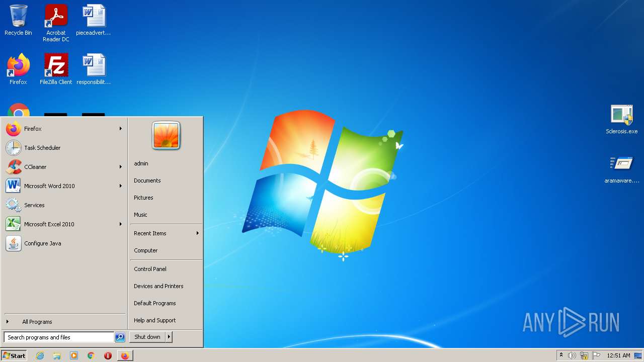The image size is (644, 362).
Task: Open Firefox desktop shortcut
Action: (x=18, y=69)
